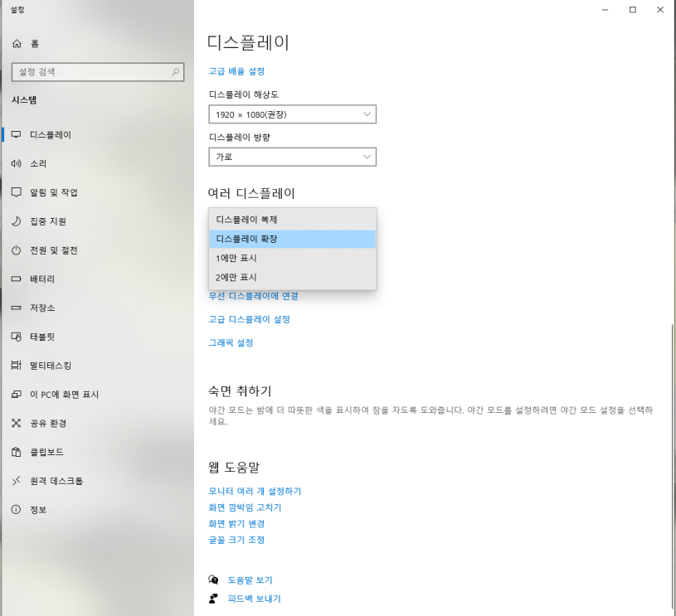Select the 원격 데스크톱 sidebar icon
This screenshot has height=616, width=676.
pos(17,481)
